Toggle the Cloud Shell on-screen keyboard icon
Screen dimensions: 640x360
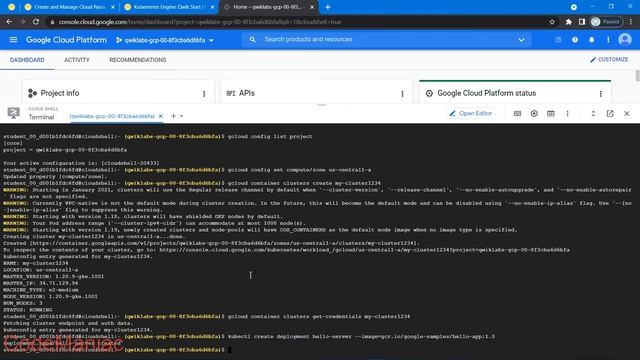[517, 113]
